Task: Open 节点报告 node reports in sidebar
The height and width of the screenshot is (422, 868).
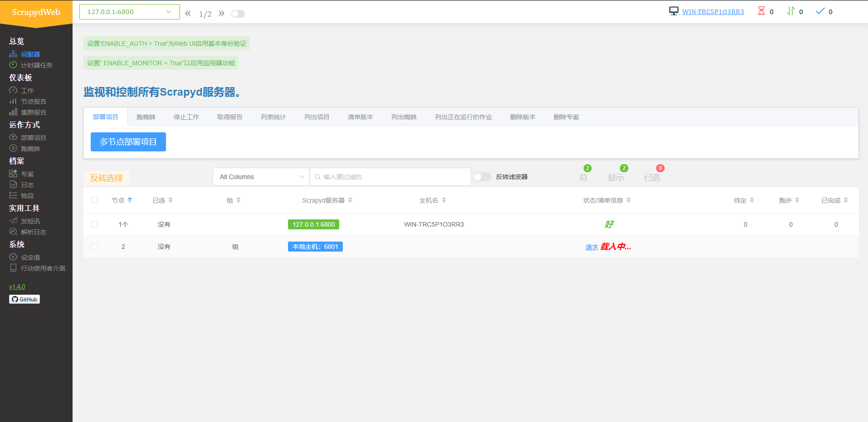Action: click(28, 102)
